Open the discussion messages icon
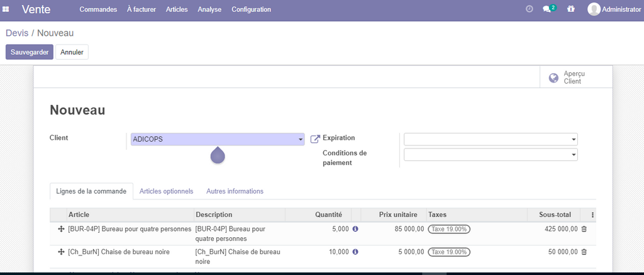This screenshot has height=275, width=644. tap(548, 9)
